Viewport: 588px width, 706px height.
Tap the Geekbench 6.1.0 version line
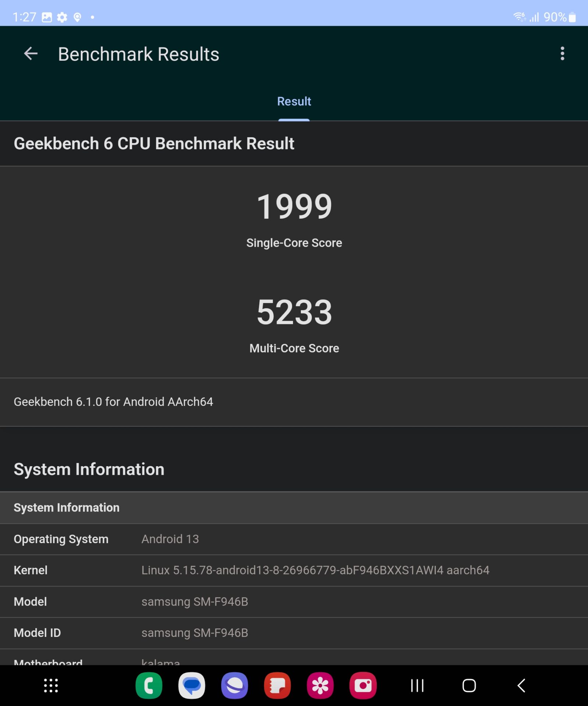click(x=113, y=402)
